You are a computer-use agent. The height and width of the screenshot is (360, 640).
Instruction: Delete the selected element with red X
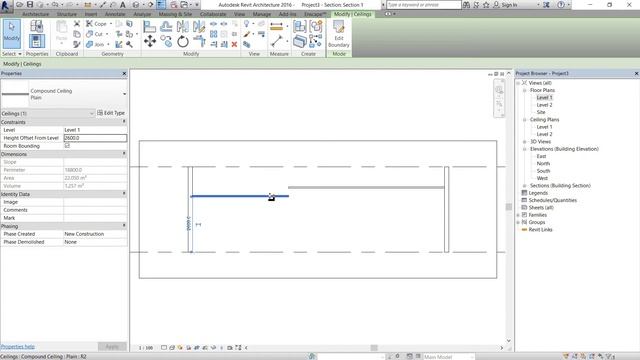point(234,44)
